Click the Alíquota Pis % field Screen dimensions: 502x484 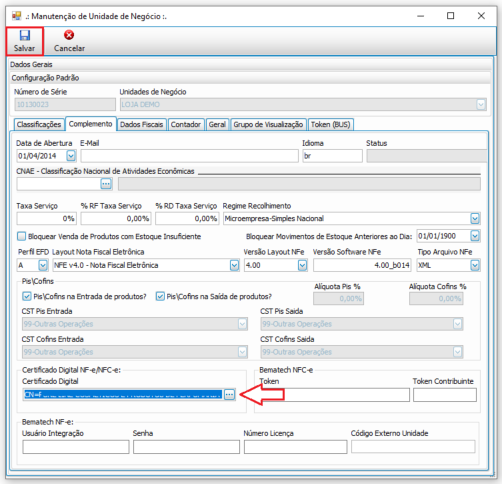click(x=338, y=299)
